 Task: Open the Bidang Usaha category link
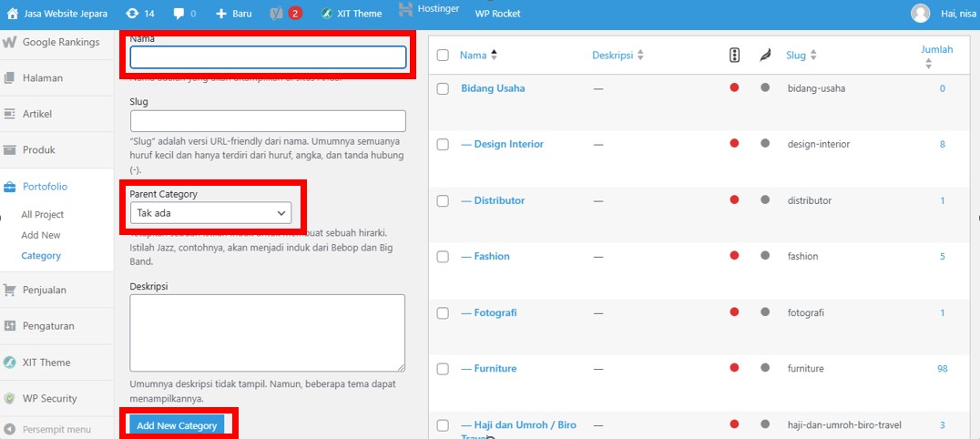tap(493, 88)
